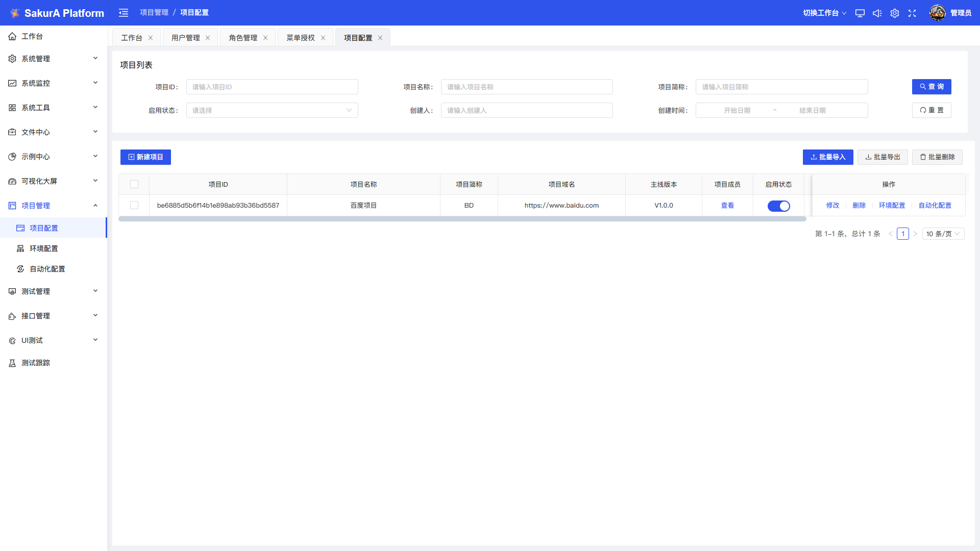980x551 pixels.
Task: Check the select-all header checkbox
Action: (x=134, y=184)
